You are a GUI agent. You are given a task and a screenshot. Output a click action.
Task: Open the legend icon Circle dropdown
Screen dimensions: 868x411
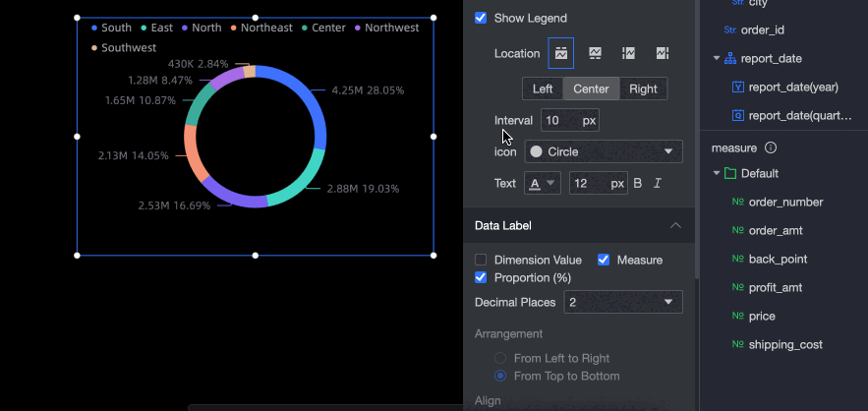click(x=604, y=151)
